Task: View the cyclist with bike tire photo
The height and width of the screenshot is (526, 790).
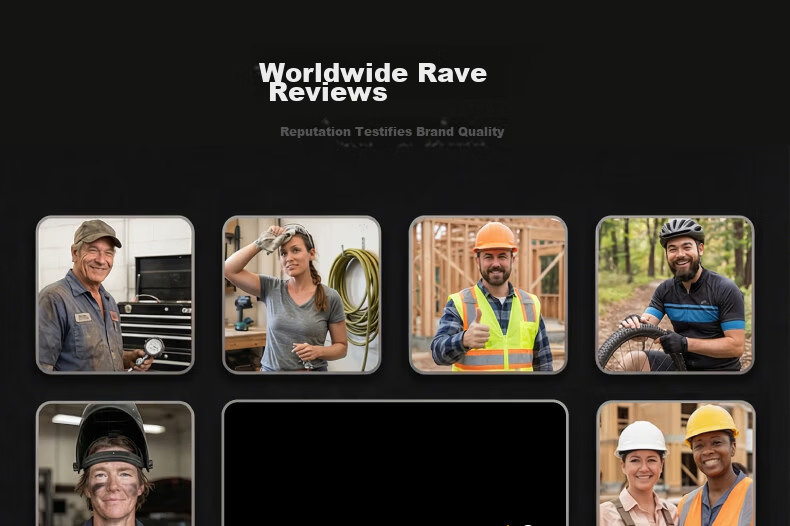Action: tap(675, 295)
